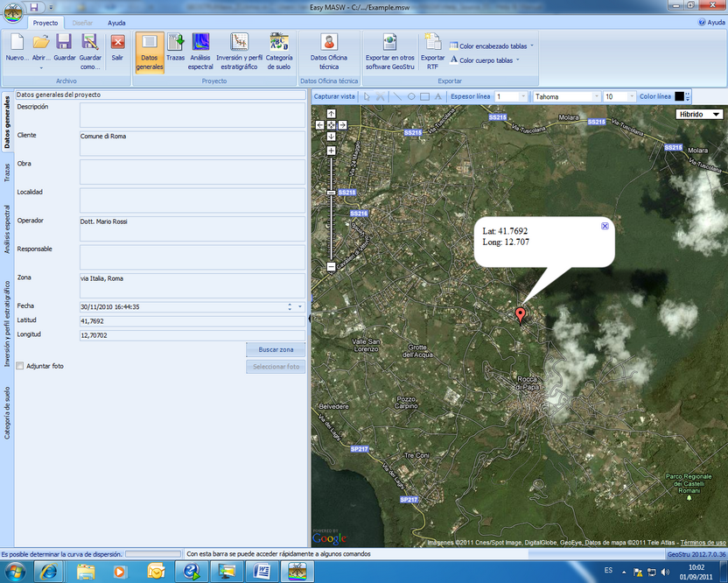The height and width of the screenshot is (583, 728).
Task: Close the coordinates info balloon
Action: 605,226
